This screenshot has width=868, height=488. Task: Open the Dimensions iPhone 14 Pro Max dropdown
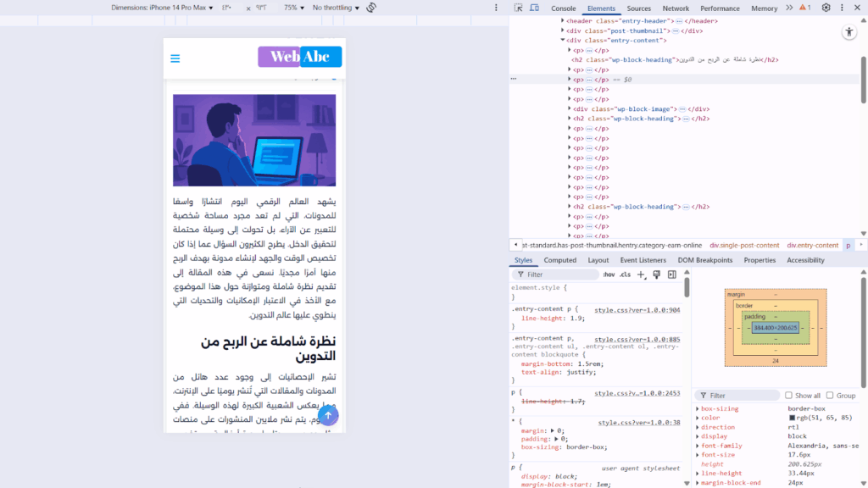pyautogui.click(x=163, y=8)
